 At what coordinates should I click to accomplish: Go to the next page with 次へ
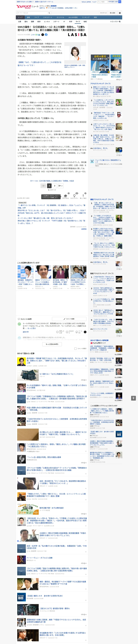[61, 186]
